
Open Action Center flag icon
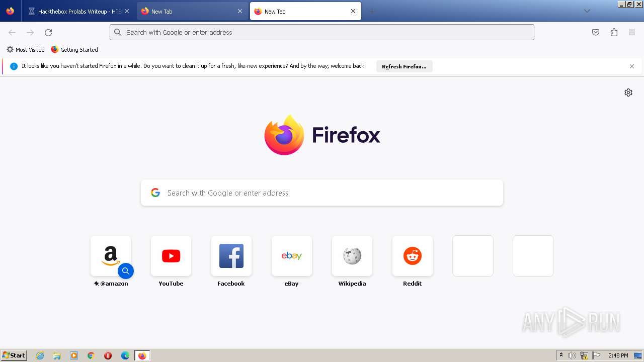coord(596,355)
